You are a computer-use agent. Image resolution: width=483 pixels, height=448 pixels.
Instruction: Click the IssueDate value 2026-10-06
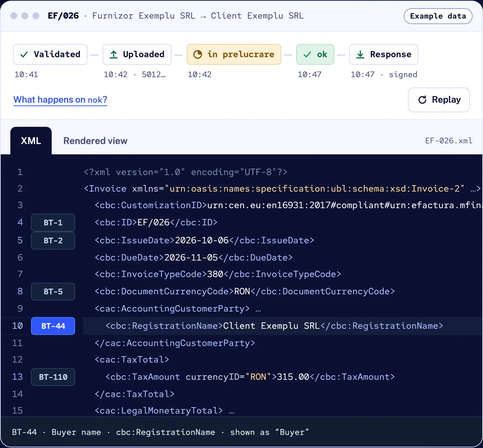click(x=202, y=240)
